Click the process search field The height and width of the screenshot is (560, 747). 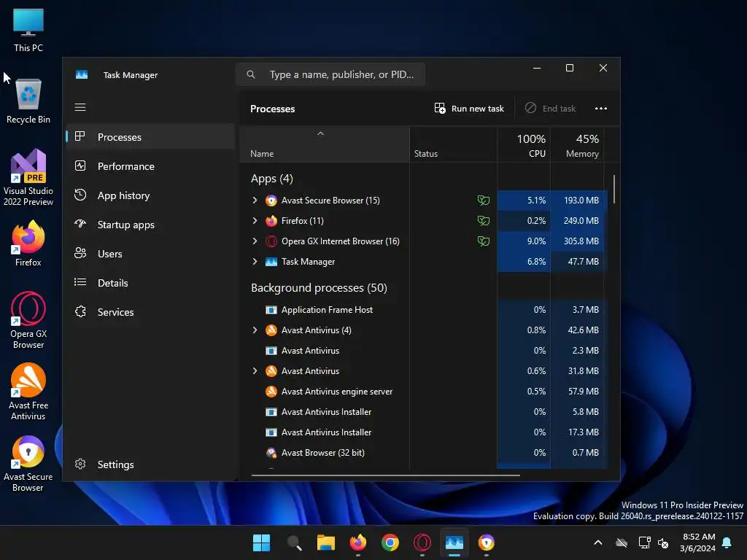pos(330,75)
